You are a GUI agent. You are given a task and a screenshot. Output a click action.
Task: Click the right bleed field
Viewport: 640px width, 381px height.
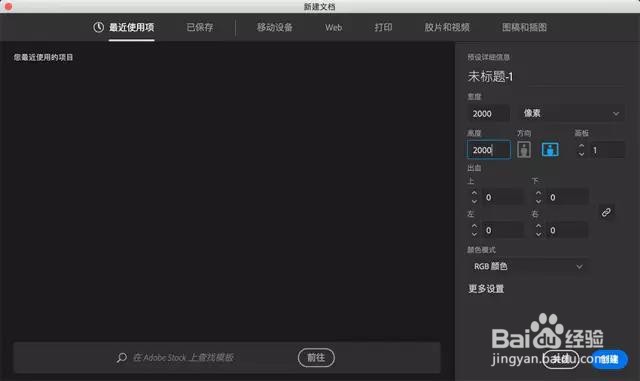click(568, 230)
